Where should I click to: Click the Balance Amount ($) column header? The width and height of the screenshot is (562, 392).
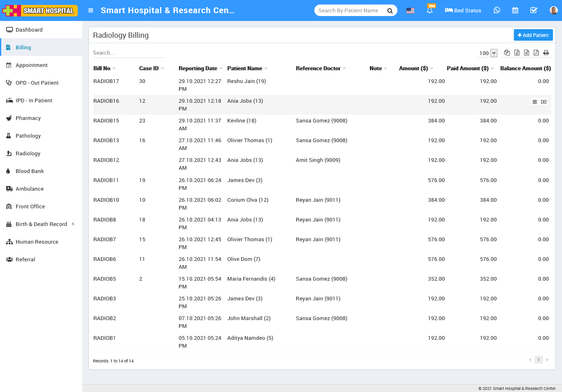click(525, 69)
